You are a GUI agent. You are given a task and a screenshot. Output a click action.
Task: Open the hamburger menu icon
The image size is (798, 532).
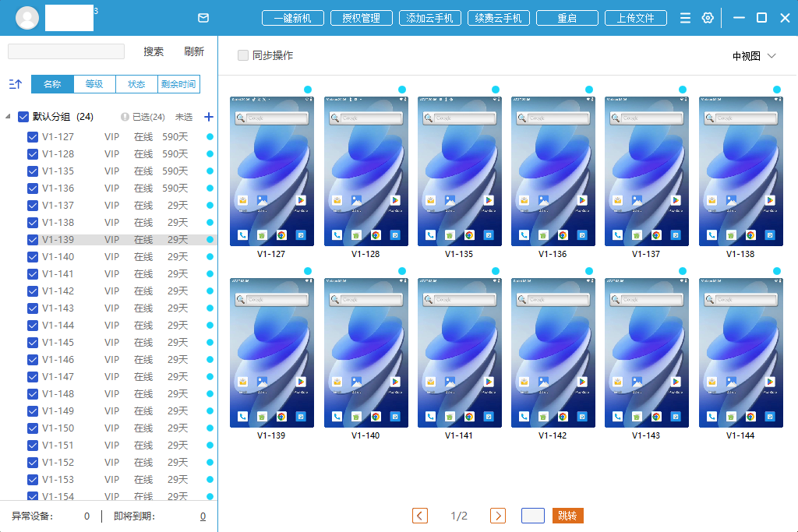point(685,18)
